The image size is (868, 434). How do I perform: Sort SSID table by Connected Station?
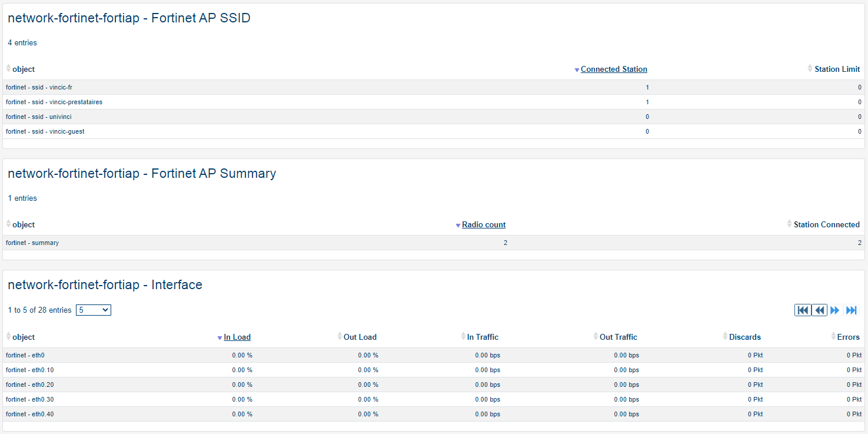pos(614,69)
